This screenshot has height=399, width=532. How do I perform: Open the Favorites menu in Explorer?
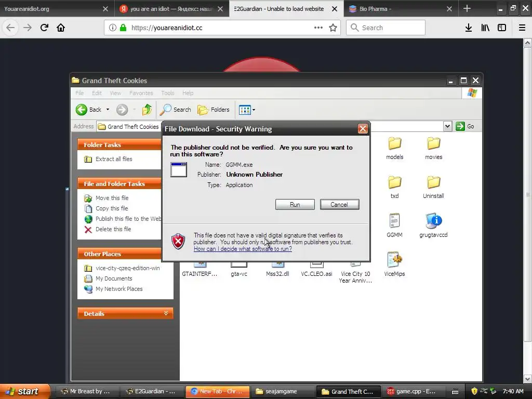click(141, 93)
